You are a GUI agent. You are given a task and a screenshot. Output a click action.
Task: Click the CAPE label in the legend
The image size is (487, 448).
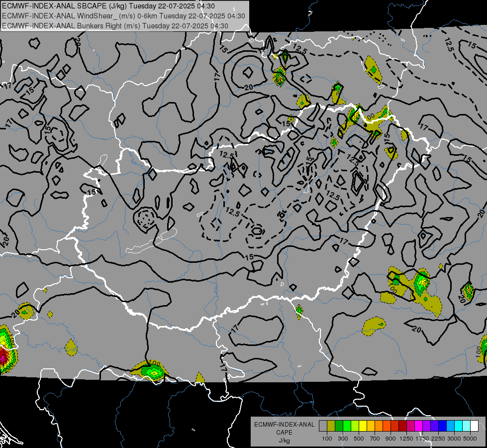284,433
